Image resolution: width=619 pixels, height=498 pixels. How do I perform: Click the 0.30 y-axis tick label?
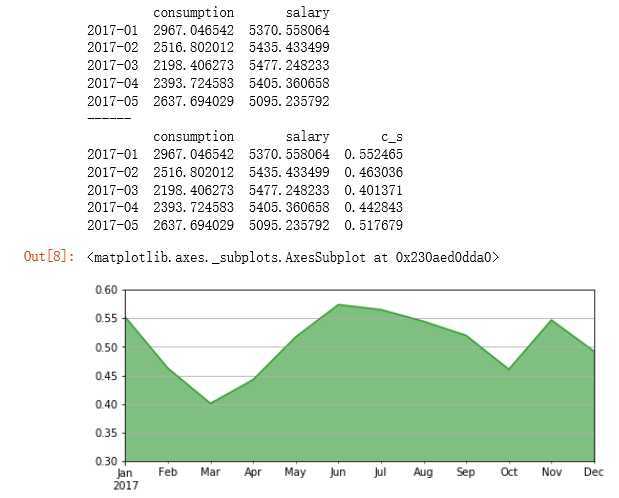coord(107,461)
